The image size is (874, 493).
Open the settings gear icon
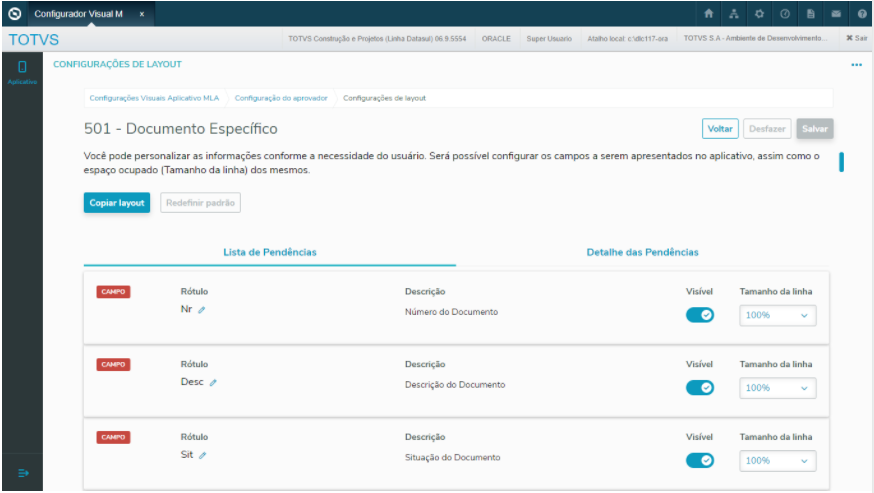759,14
